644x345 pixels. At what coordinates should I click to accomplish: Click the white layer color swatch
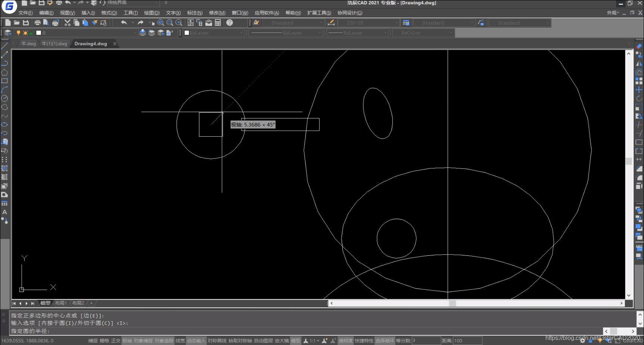(38, 33)
